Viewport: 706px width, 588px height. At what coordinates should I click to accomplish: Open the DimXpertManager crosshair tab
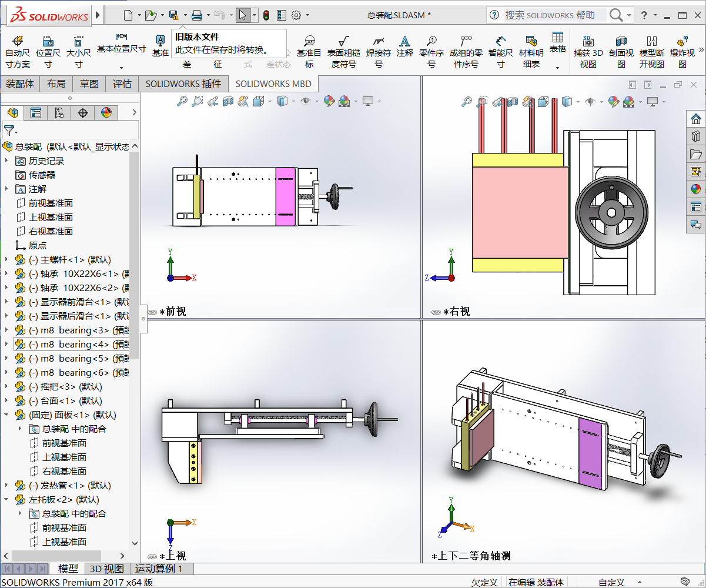click(83, 113)
